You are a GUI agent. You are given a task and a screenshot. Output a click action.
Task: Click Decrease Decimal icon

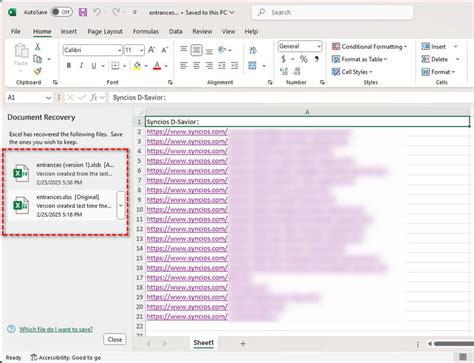click(297, 71)
